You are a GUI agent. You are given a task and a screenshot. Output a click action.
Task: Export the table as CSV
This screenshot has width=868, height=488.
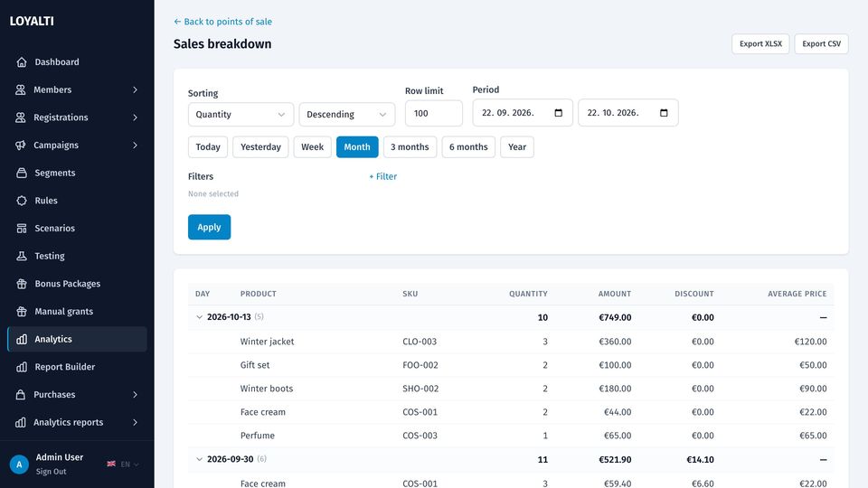822,43
